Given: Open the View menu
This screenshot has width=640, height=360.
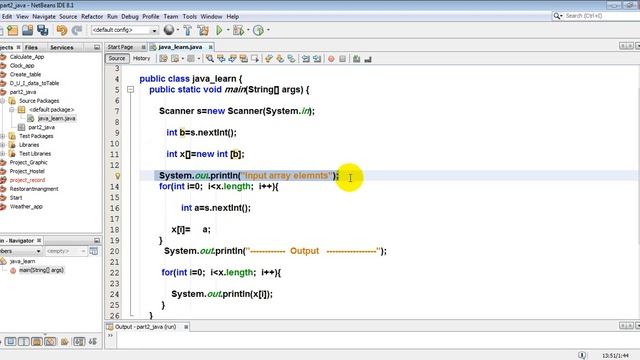Looking at the screenshot, I should point(22,17).
